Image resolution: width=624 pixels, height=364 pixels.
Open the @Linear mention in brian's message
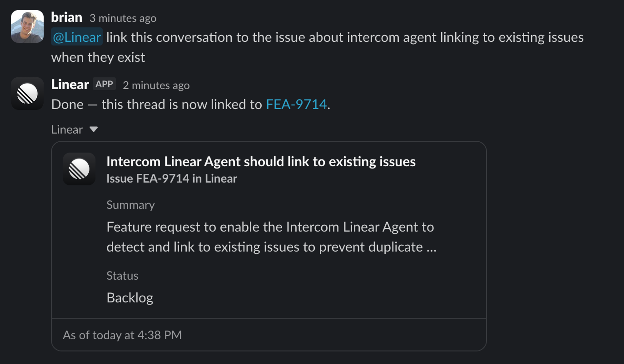coord(76,37)
